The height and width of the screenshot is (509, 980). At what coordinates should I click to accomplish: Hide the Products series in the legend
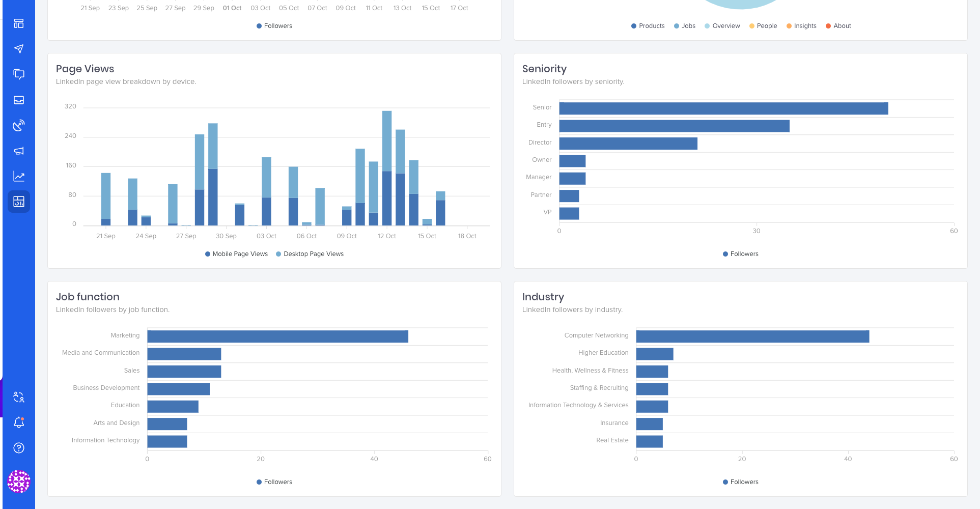[648, 25]
